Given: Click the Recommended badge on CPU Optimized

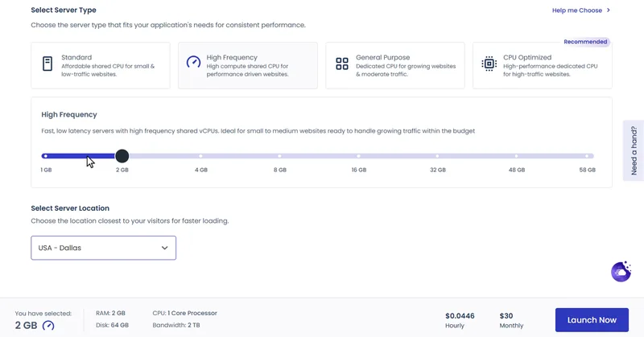Looking at the screenshot, I should tap(585, 42).
